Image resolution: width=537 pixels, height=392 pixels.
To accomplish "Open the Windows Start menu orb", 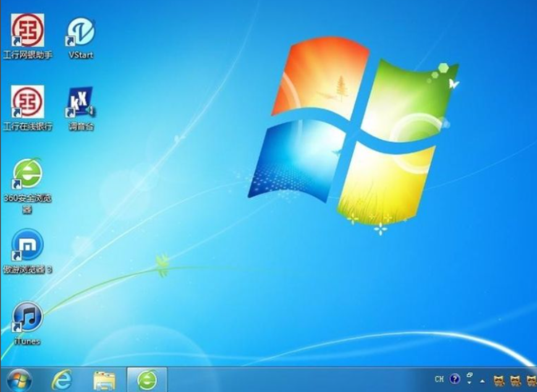I will tap(19, 380).
